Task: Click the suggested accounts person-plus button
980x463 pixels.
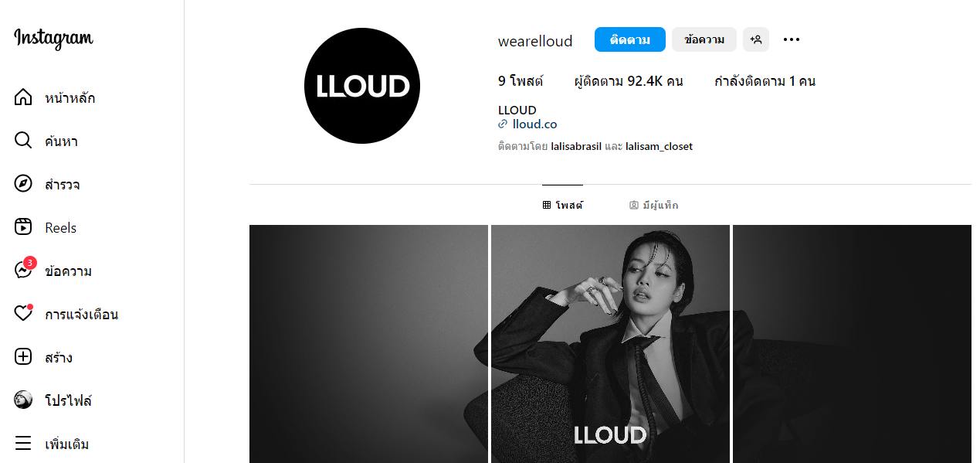Action: pos(756,39)
